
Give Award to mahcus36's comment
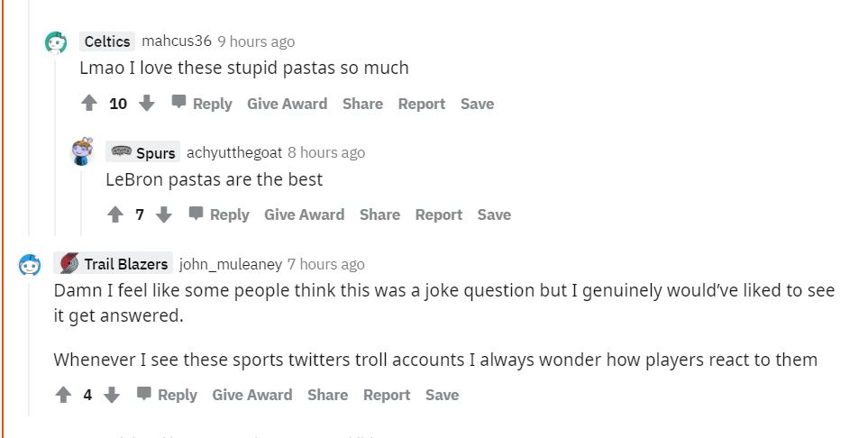point(287,104)
